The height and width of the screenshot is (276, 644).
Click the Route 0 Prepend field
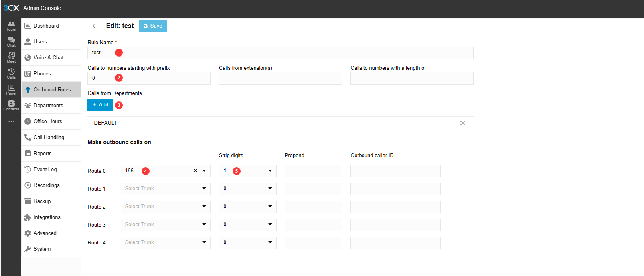coord(313,171)
